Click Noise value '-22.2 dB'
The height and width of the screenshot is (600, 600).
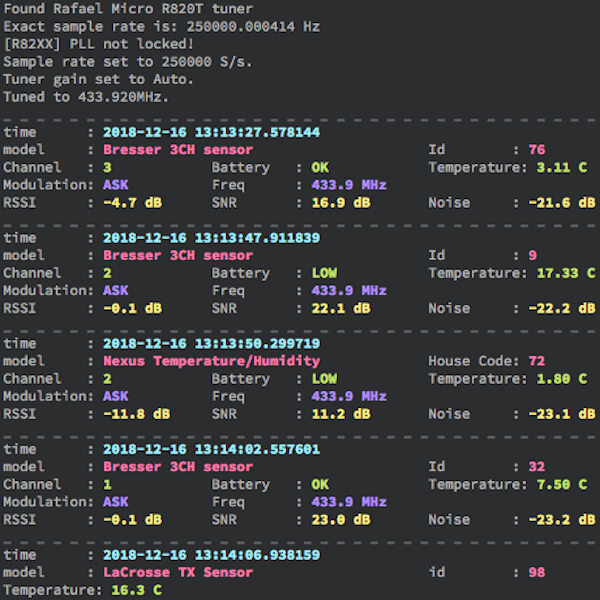click(562, 308)
